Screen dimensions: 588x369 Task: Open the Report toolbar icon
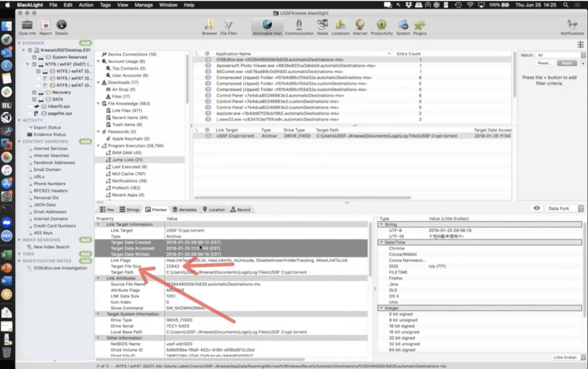(45, 28)
